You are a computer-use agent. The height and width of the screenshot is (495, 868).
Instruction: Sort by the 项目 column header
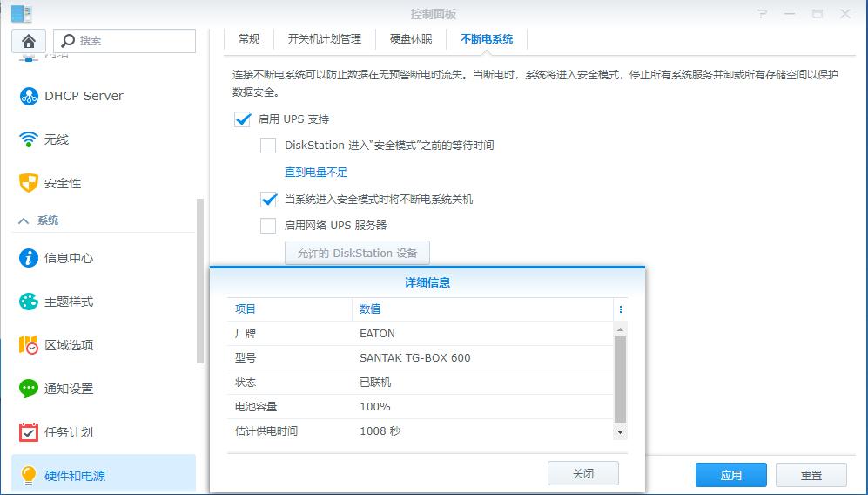pyautogui.click(x=290, y=309)
